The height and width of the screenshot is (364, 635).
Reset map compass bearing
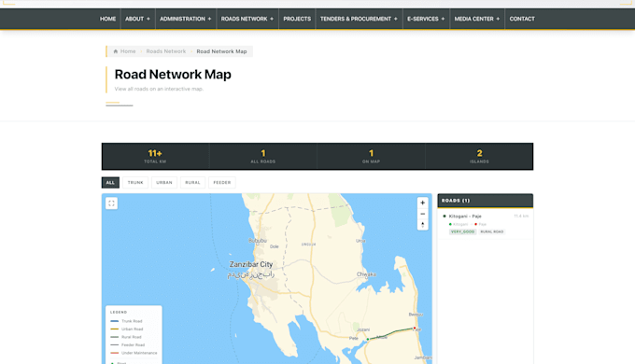[x=422, y=225]
